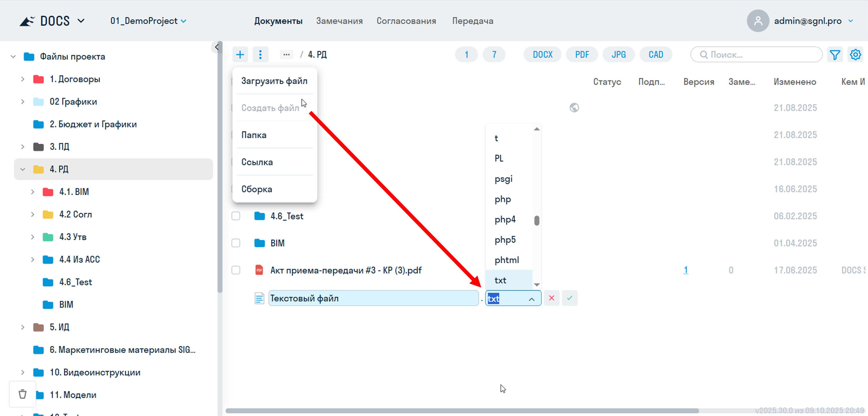The height and width of the screenshot is (416, 868).
Task: Click the funnel filter icon
Action: (x=835, y=55)
